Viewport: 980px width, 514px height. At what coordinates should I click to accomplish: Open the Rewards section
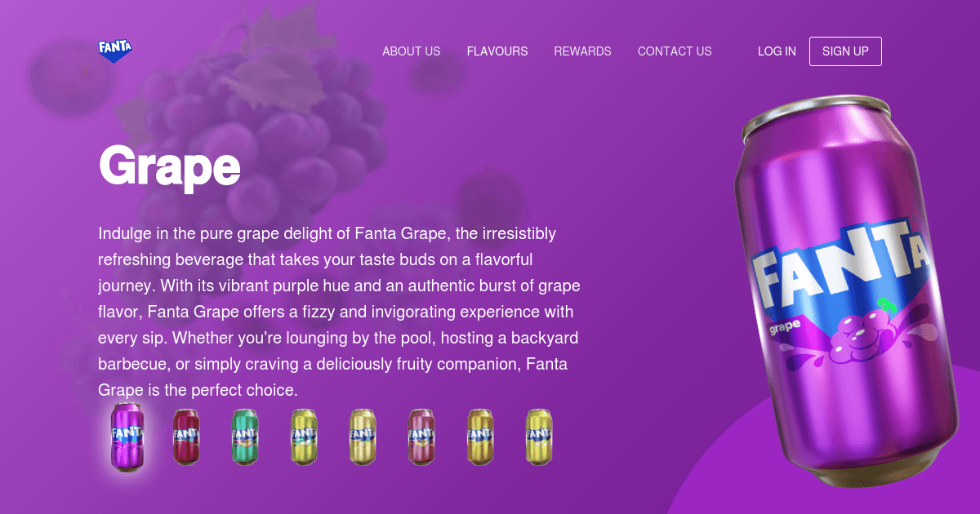pyautogui.click(x=583, y=51)
